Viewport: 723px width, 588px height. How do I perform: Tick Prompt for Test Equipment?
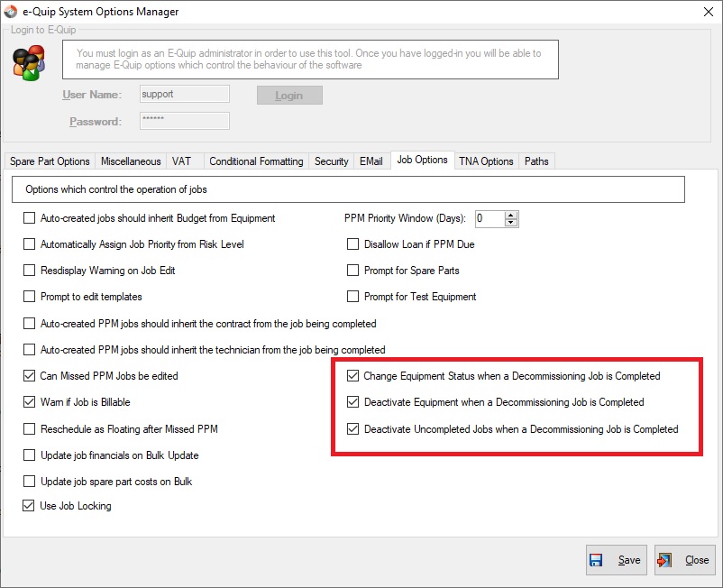pyautogui.click(x=352, y=296)
